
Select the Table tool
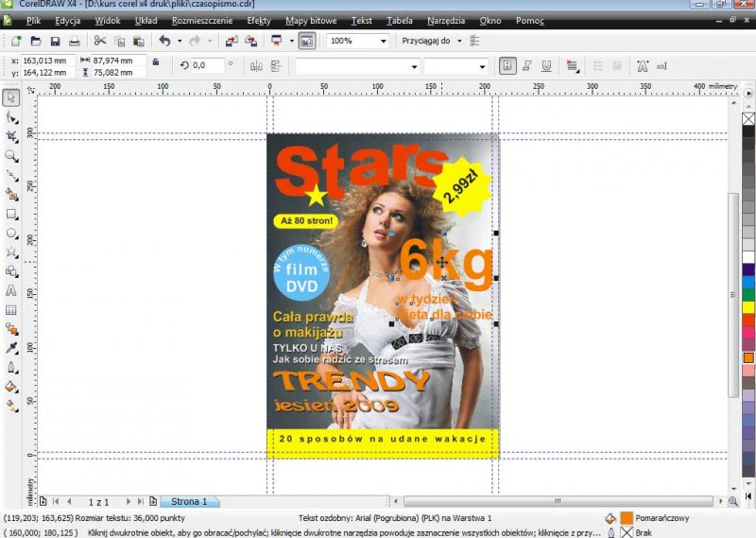tap(11, 309)
